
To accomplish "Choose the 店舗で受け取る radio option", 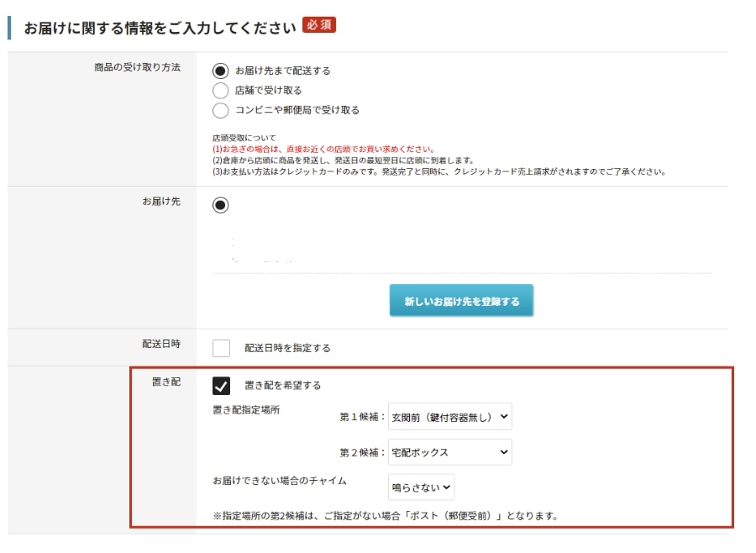I will 221,91.
